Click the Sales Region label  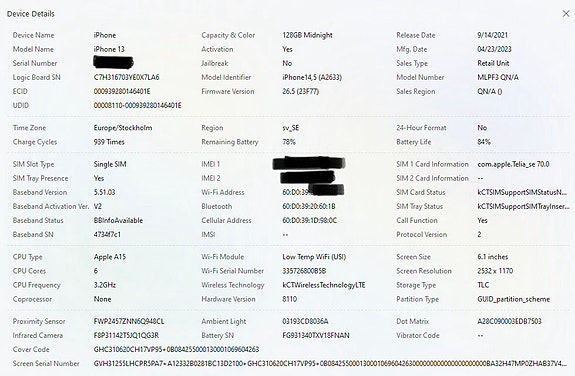point(415,91)
